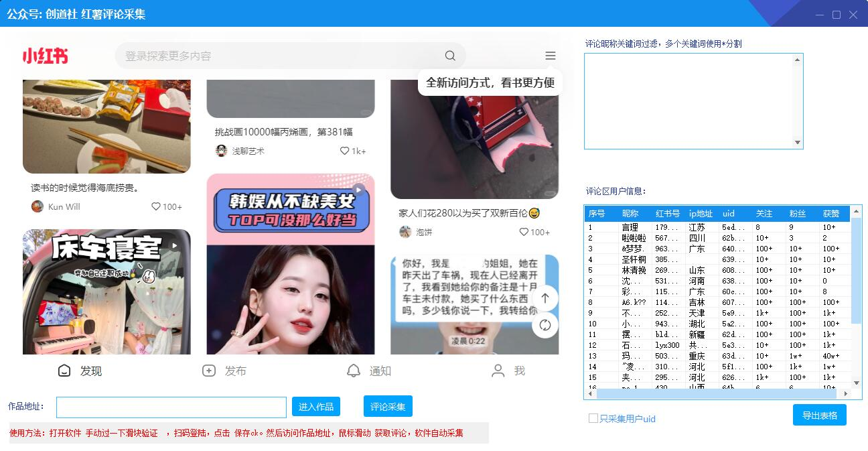Click the heart icon showing 1k+ likes
The image size is (868, 451).
[x=344, y=151]
